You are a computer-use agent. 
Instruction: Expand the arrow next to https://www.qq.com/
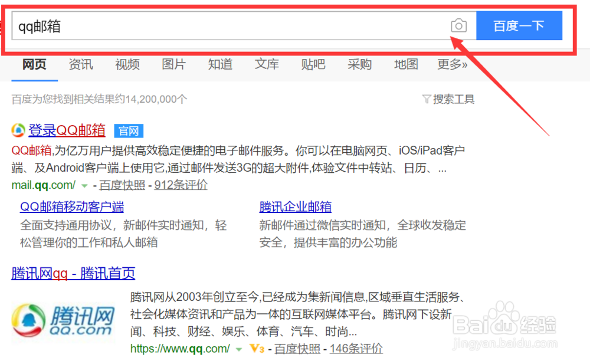click(x=238, y=349)
